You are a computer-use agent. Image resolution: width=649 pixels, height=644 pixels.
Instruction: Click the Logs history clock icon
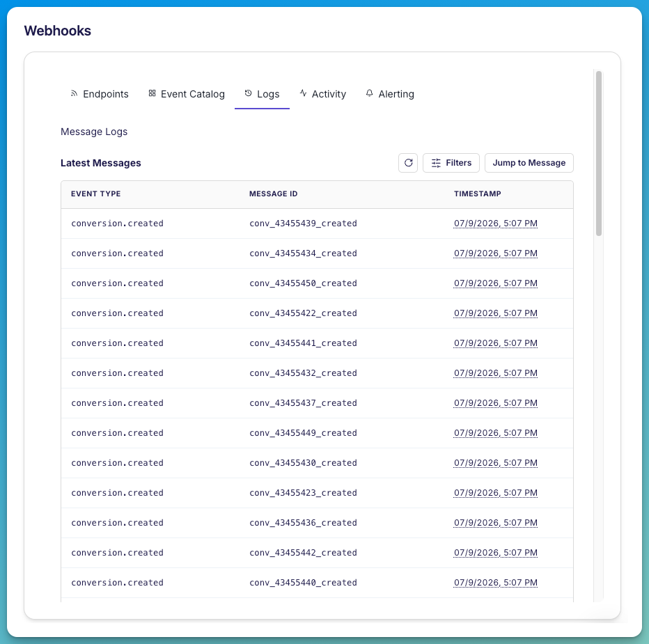(x=248, y=93)
